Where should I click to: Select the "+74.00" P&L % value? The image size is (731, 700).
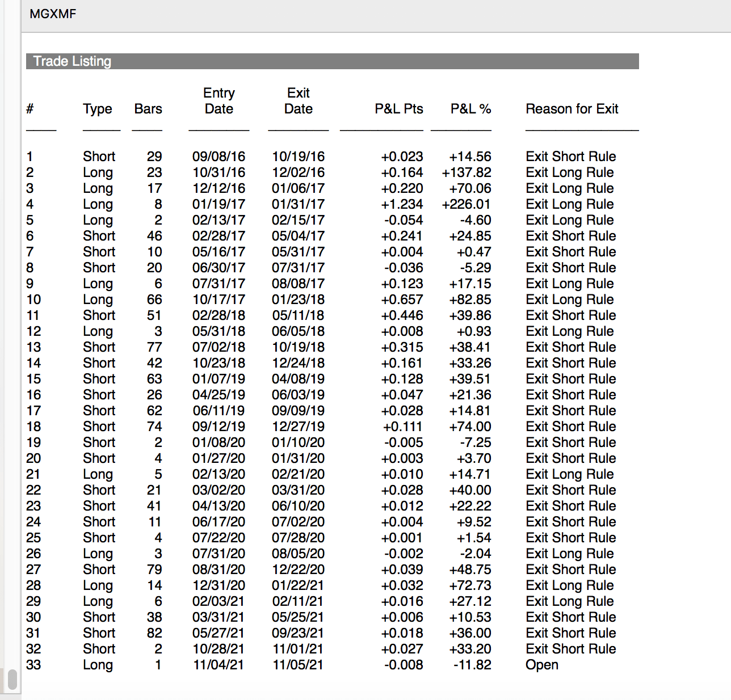[x=470, y=427]
